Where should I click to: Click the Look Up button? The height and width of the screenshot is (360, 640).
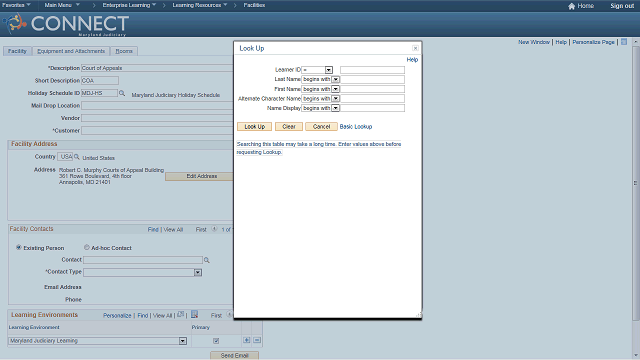pyautogui.click(x=255, y=127)
